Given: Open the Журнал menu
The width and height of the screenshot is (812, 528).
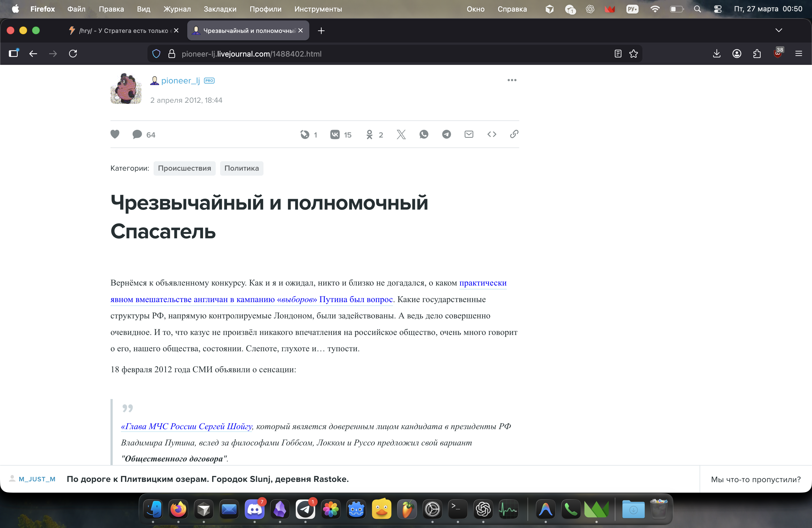Looking at the screenshot, I should click(177, 9).
